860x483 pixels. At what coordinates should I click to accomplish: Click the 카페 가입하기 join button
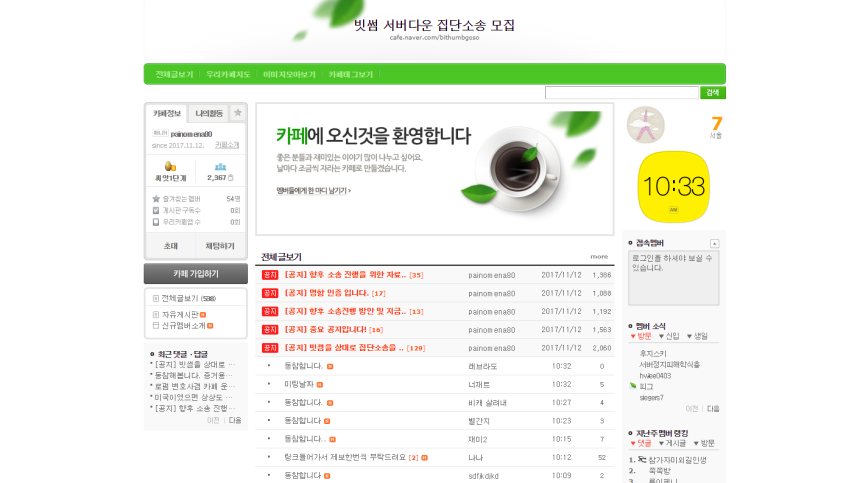point(196,274)
